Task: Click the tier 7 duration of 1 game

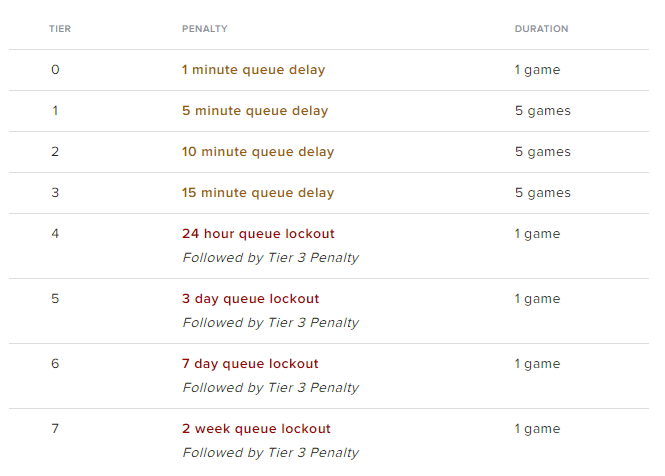Action: click(x=537, y=429)
